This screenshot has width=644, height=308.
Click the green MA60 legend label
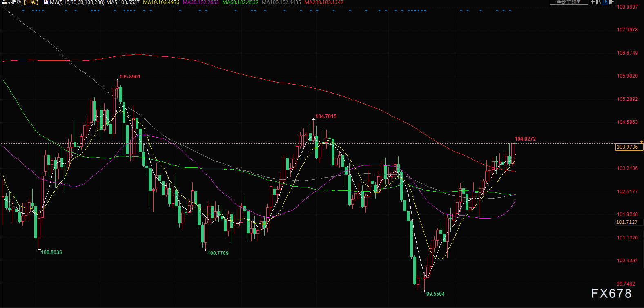(x=240, y=2)
